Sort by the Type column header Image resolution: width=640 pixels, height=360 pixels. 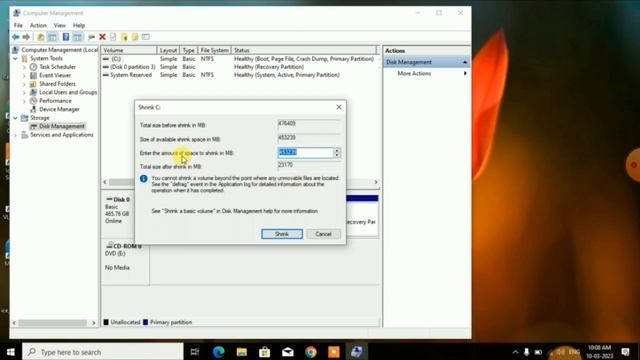pos(189,50)
